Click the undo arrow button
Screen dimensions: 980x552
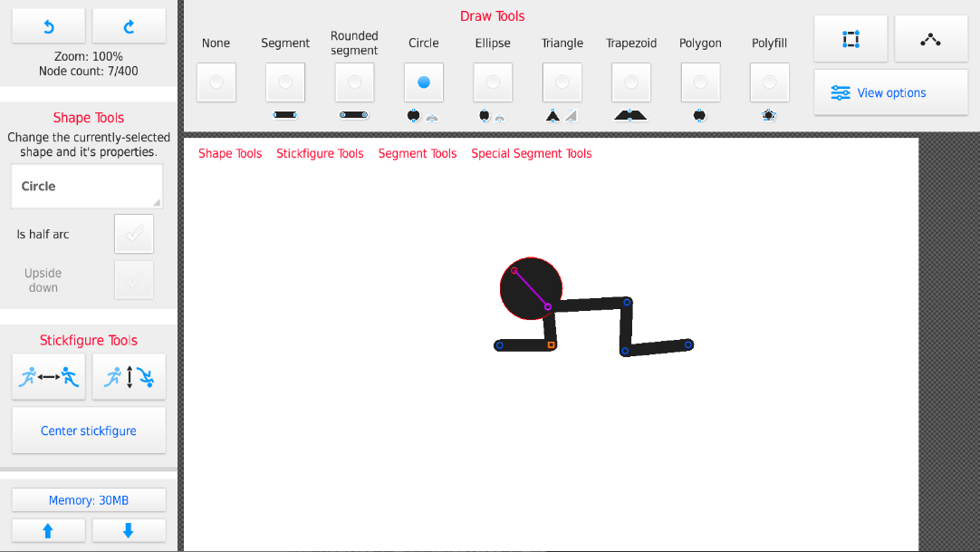click(49, 26)
